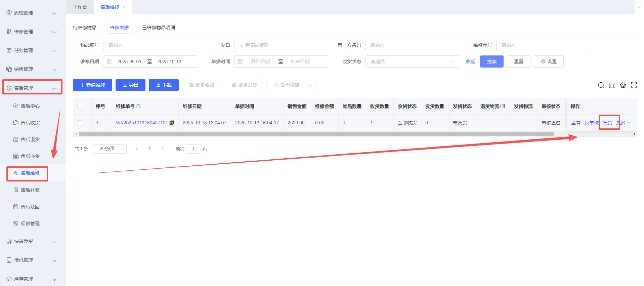Click calendar icon in 维修日期 field
Viewport: 644px width, 286px height.
[109, 62]
